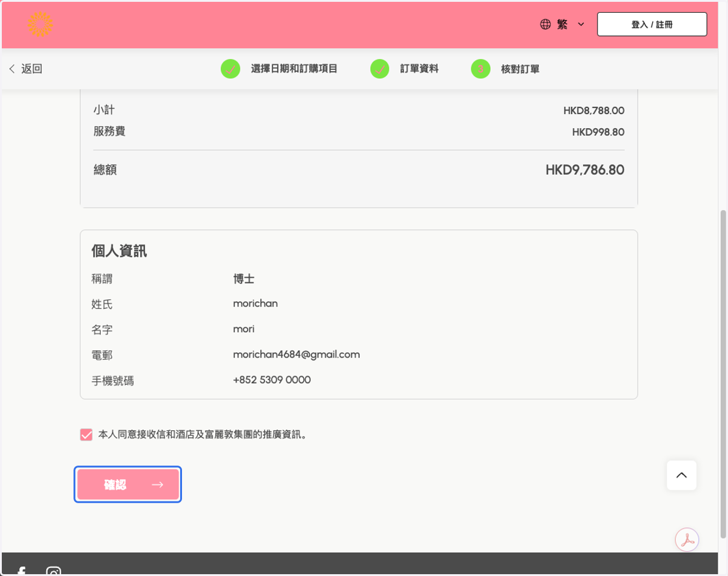The image size is (728, 576).
Task: Open the Acrobat PDF floating icon
Action: [x=687, y=540]
